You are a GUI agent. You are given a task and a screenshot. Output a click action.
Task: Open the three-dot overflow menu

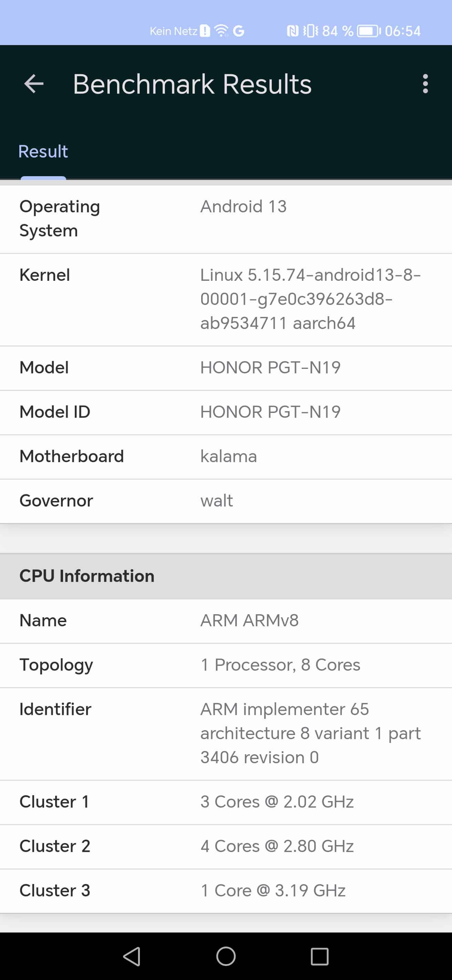[x=425, y=84]
